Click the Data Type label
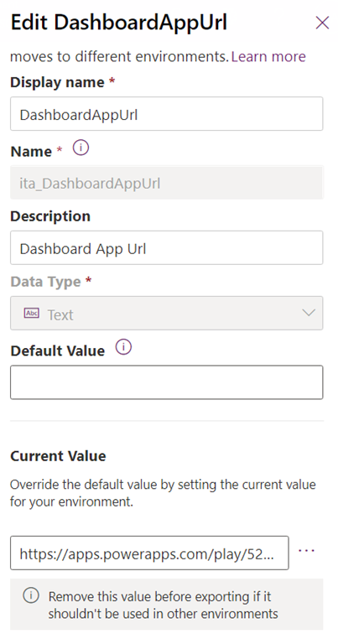338x644 pixels. pos(45,282)
